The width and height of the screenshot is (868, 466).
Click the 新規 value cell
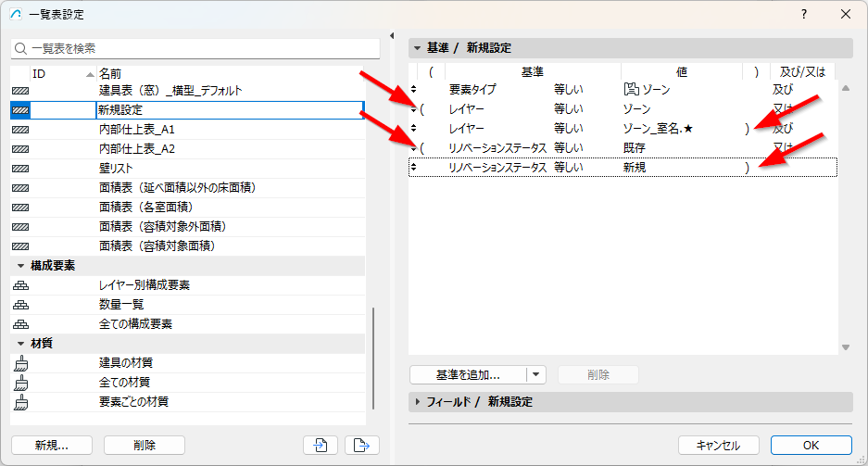pos(635,167)
